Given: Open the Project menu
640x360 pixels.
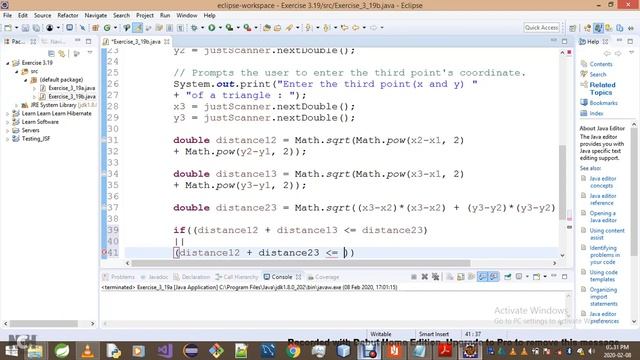Looking at the screenshot, I should click(144, 16).
